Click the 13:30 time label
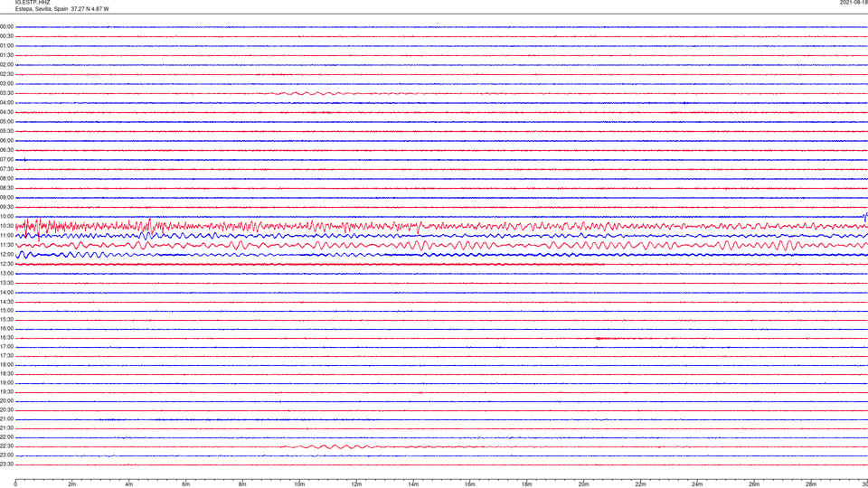 click(6, 283)
